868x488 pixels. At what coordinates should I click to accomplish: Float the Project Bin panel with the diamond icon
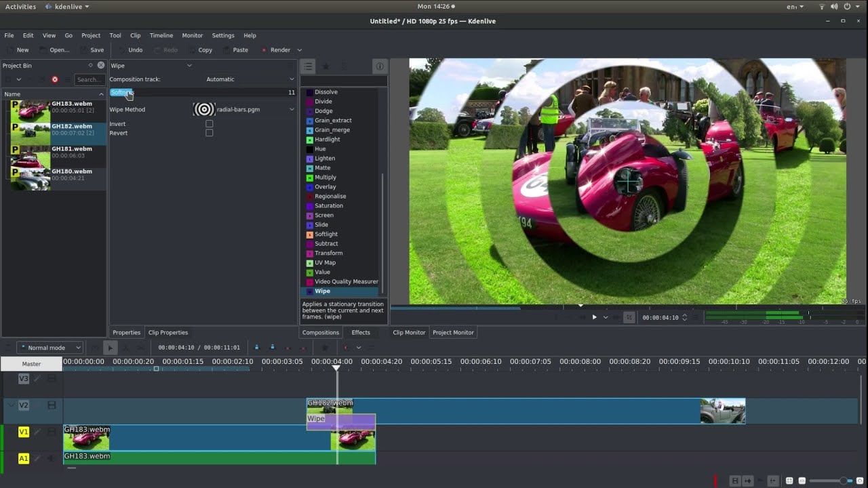point(90,65)
